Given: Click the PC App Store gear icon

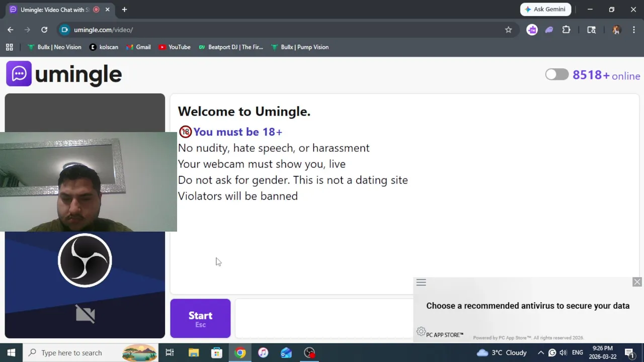Looking at the screenshot, I should tap(421, 332).
